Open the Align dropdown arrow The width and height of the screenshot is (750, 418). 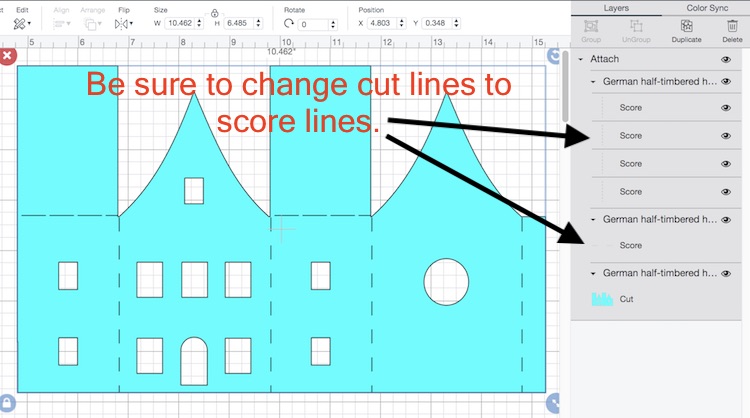(x=68, y=23)
